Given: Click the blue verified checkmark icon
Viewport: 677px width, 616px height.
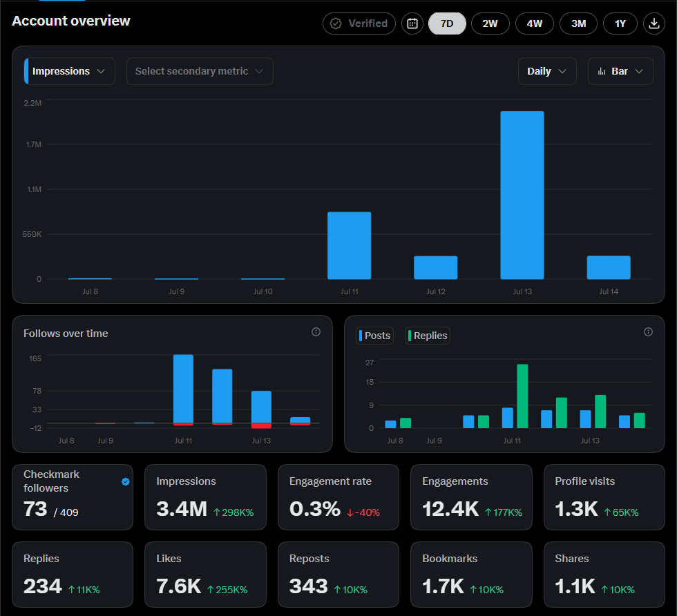Looking at the screenshot, I should point(126,482).
